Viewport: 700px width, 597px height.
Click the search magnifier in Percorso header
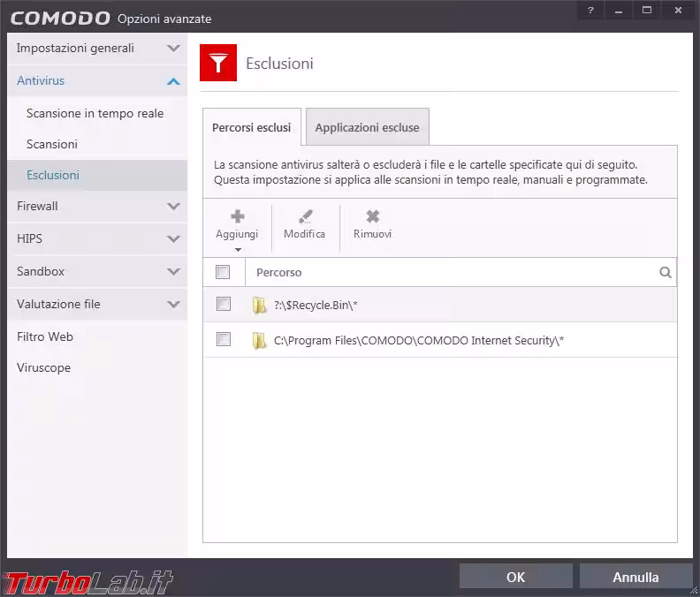point(666,272)
